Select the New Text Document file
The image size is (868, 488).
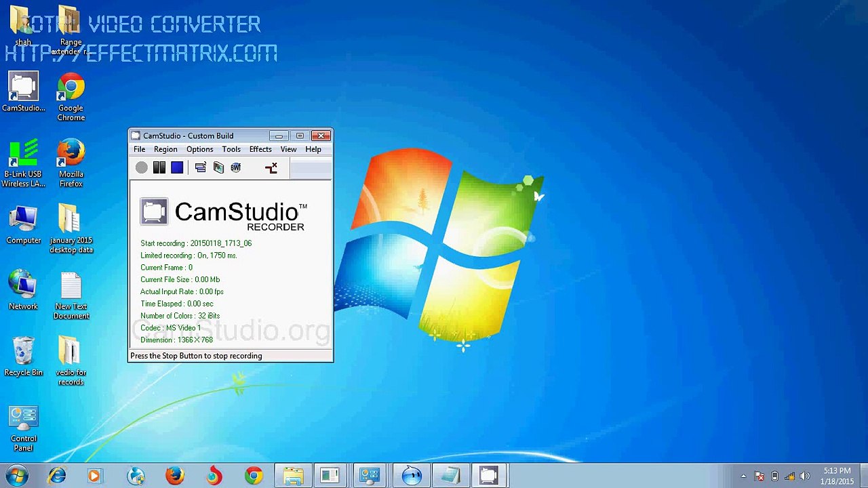pyautogui.click(x=71, y=296)
